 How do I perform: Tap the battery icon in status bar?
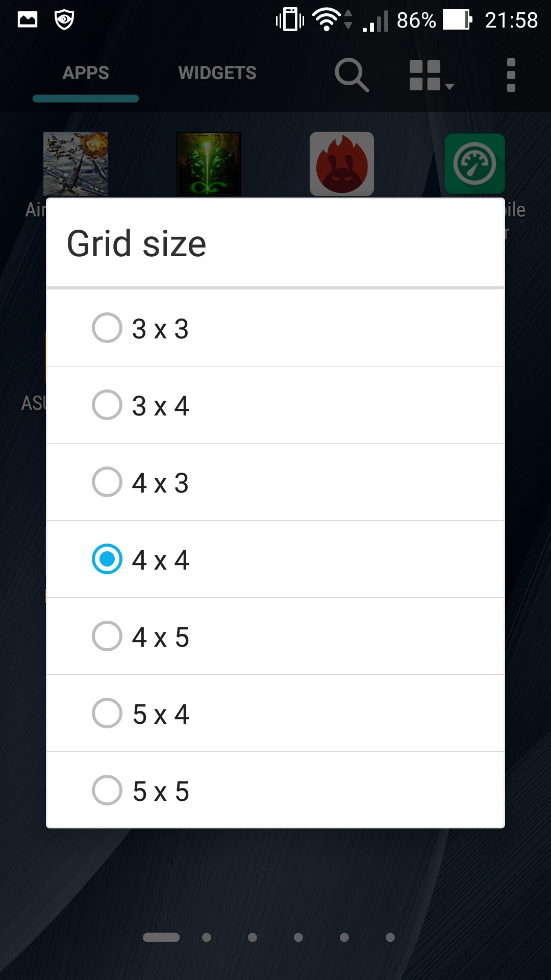457,20
